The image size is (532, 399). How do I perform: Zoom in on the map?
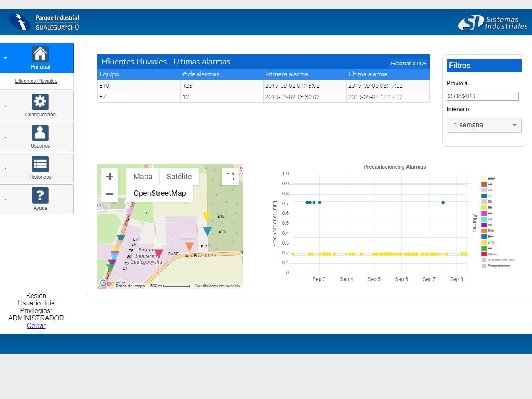[110, 177]
